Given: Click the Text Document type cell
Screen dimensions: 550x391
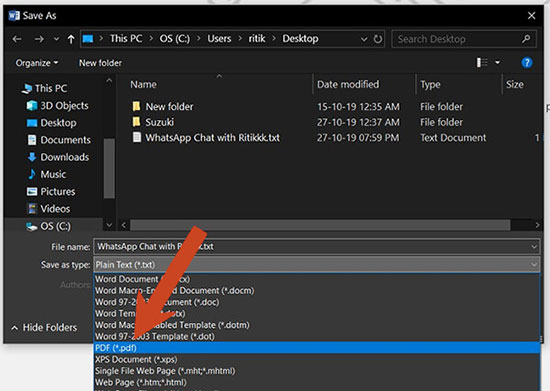Looking at the screenshot, I should (453, 138).
